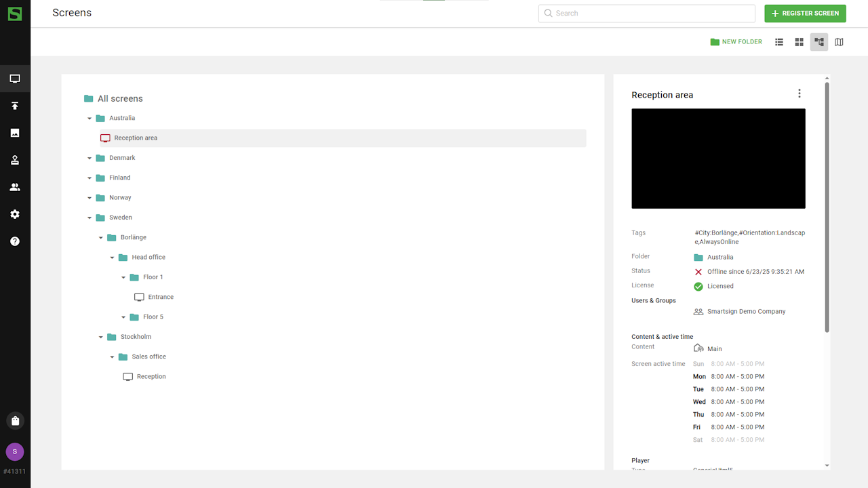Open the help question mark icon
Image resolution: width=868 pixels, height=488 pixels.
[x=15, y=241]
